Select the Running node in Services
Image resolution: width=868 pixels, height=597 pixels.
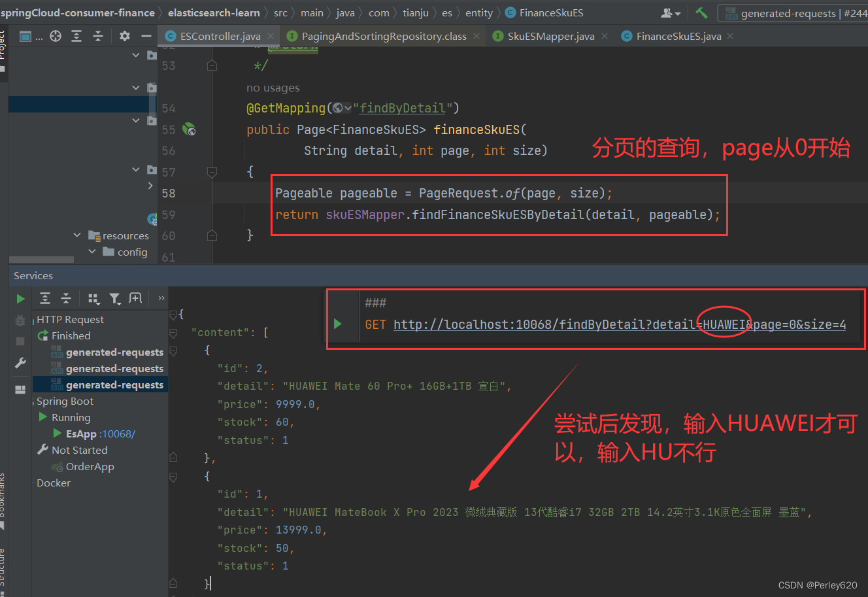click(71, 417)
